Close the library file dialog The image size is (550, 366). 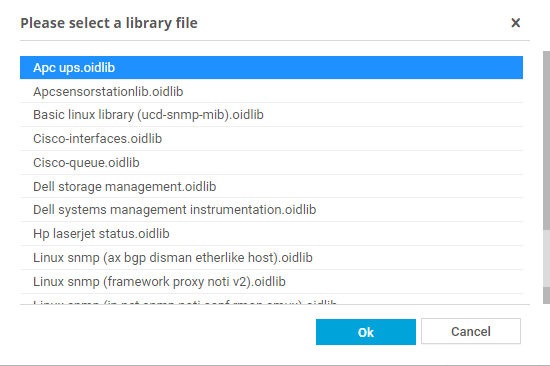[515, 23]
